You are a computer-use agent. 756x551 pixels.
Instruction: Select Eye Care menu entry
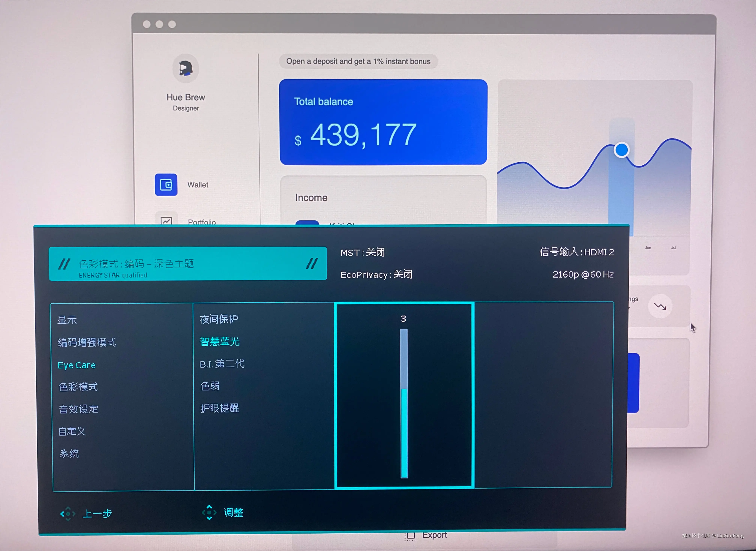[x=77, y=365]
